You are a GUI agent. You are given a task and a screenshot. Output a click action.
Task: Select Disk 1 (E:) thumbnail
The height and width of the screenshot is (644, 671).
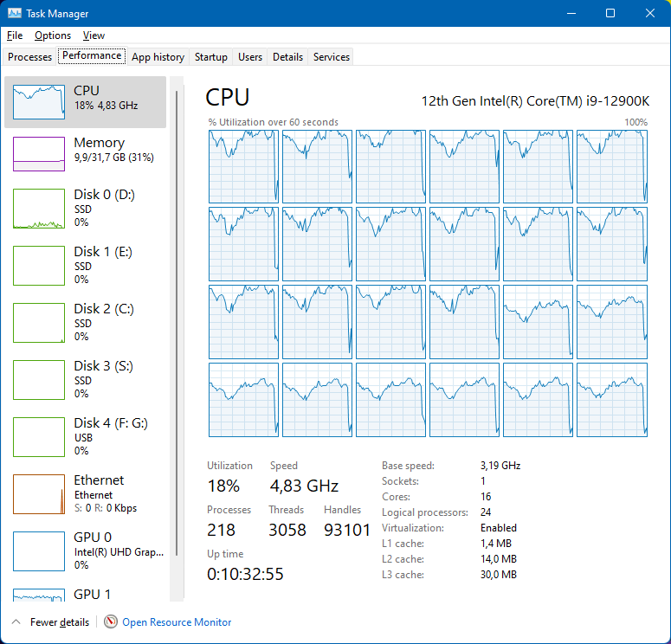point(39,266)
